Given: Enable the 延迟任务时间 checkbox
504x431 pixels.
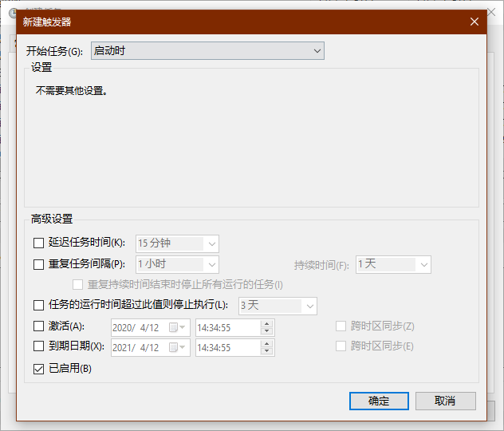Looking at the screenshot, I should pos(38,243).
